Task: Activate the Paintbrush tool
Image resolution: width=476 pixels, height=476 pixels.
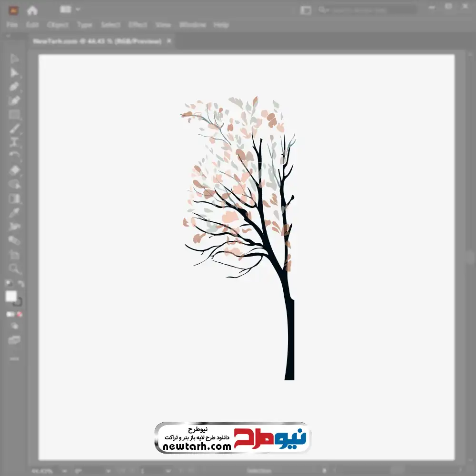Action: point(14,129)
